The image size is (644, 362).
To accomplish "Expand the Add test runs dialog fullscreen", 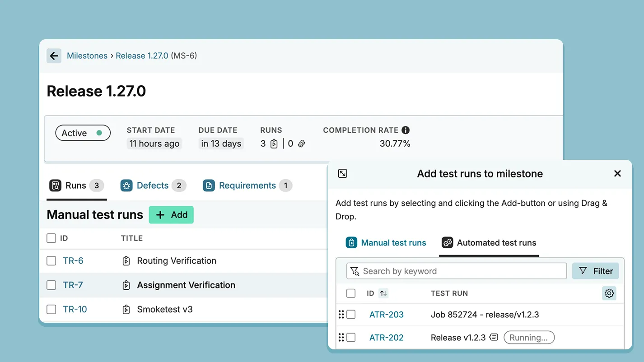I will click(343, 173).
